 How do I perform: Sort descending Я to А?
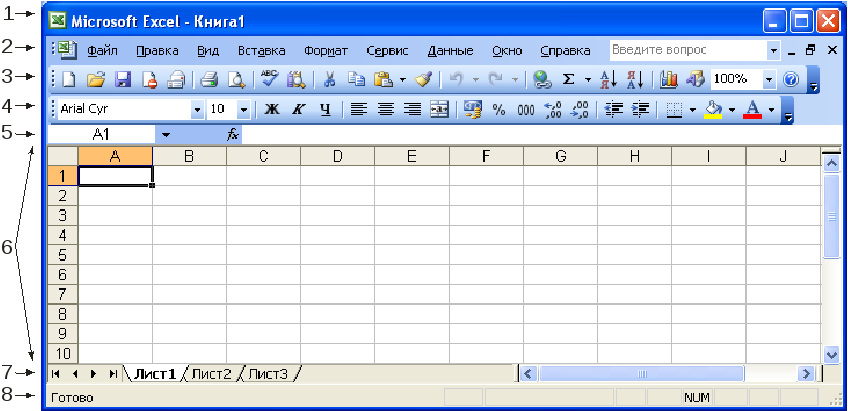(x=634, y=79)
